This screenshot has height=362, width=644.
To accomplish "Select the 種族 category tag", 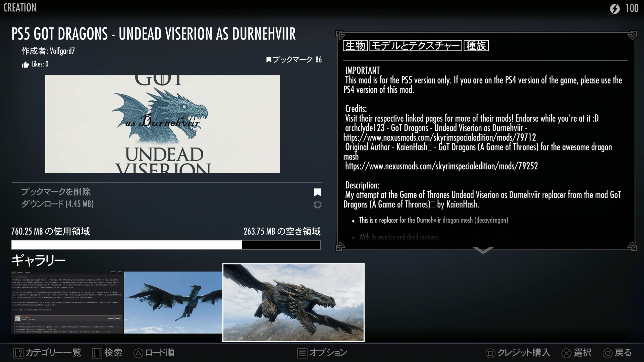I will 476,46.
